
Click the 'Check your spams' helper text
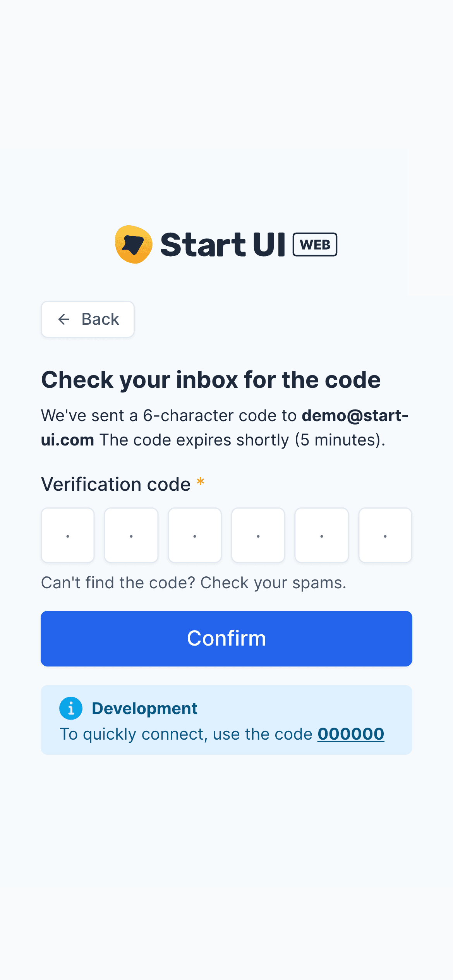(x=194, y=583)
